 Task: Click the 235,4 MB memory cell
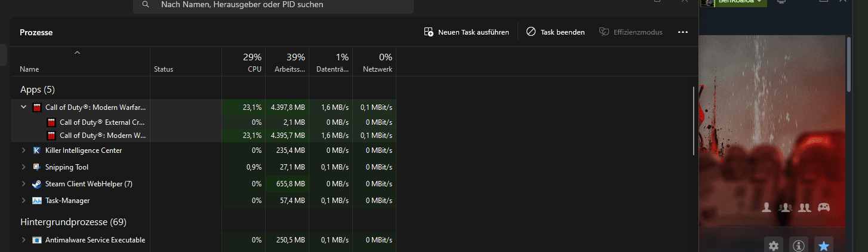tap(288, 150)
